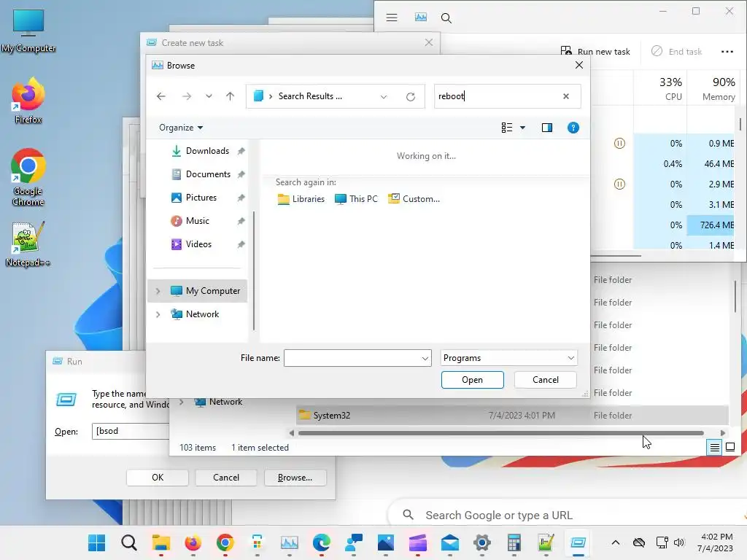
Task: Cancel the Browse dialog
Action: click(546, 380)
